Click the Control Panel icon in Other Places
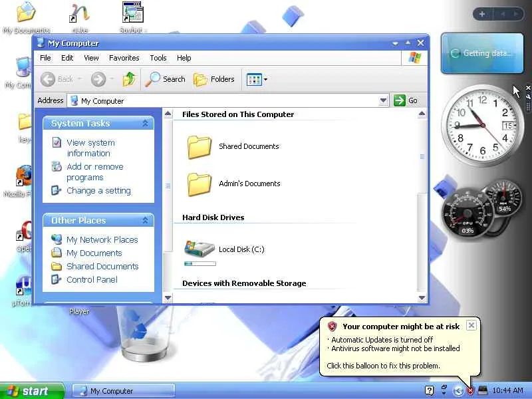The image size is (532, 399). coord(56,279)
